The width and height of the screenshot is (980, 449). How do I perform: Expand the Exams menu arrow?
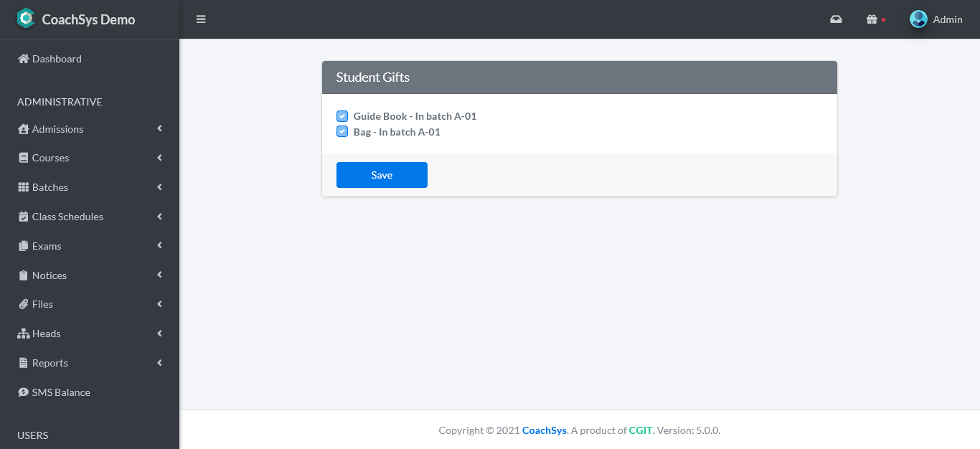(x=159, y=245)
